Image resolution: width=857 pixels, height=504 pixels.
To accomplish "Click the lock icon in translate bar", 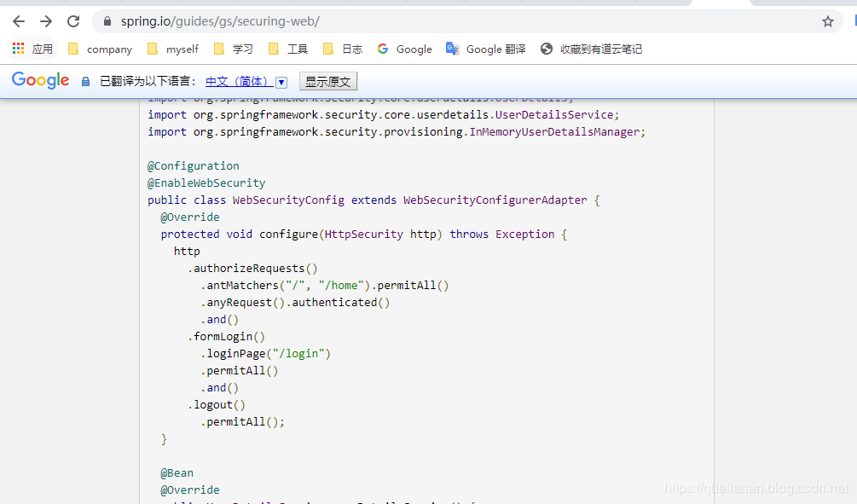I will (85, 82).
